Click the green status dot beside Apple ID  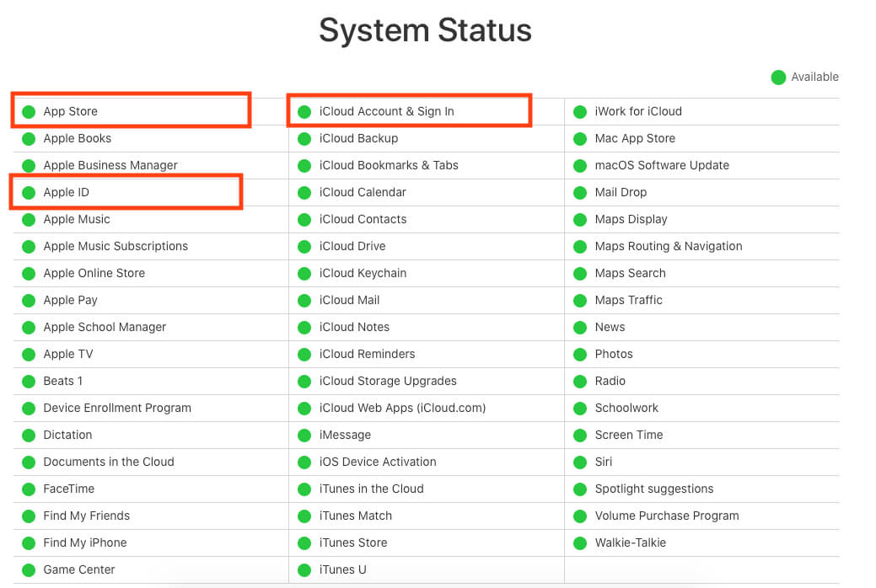coord(29,193)
